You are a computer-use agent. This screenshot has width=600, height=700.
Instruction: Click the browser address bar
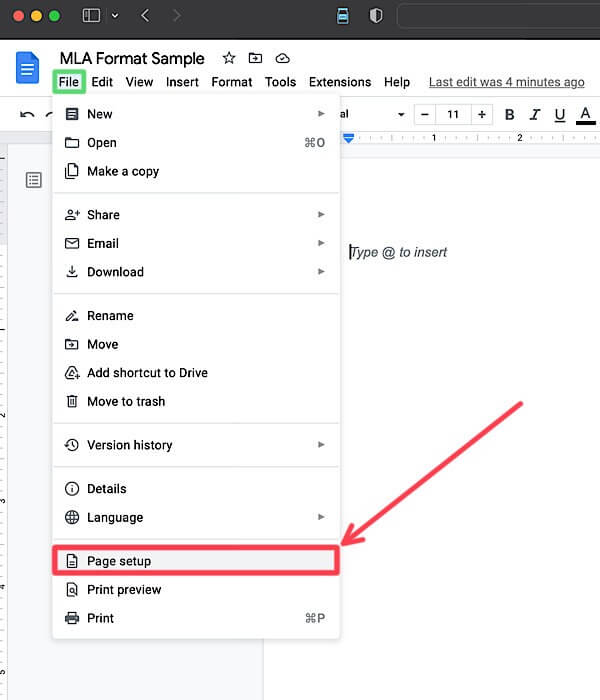(498, 16)
